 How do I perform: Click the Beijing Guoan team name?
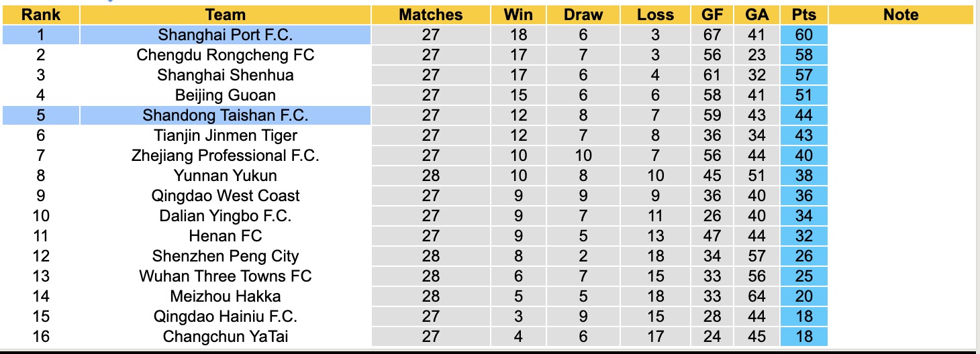[x=225, y=95]
